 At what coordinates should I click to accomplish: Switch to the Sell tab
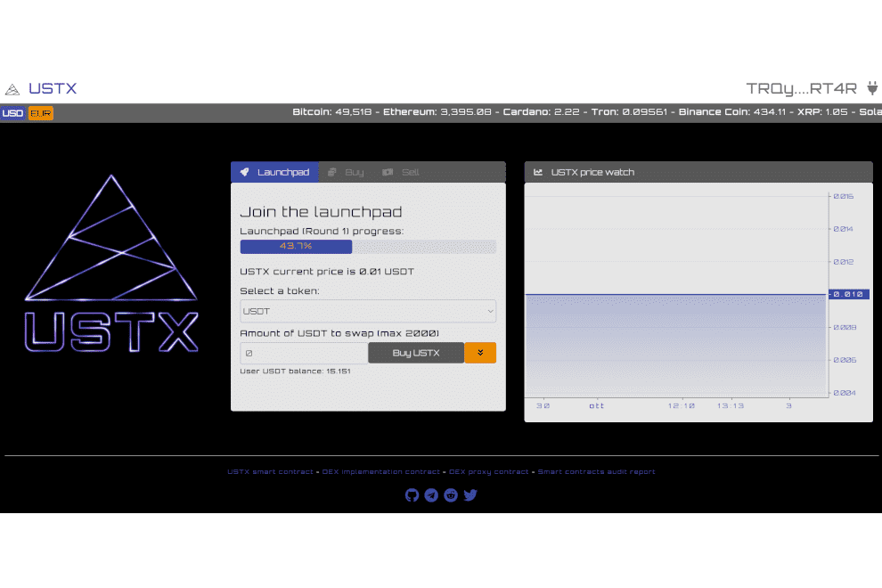pyautogui.click(x=401, y=172)
